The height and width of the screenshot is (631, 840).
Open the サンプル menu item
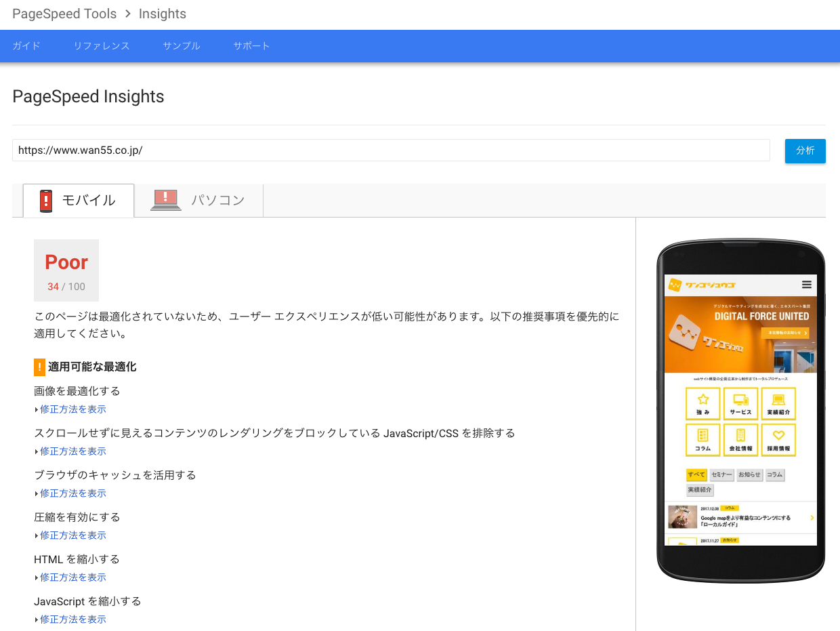(x=182, y=46)
